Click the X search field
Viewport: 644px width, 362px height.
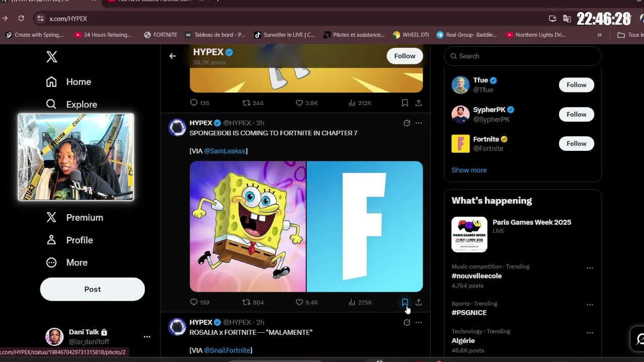point(523,56)
